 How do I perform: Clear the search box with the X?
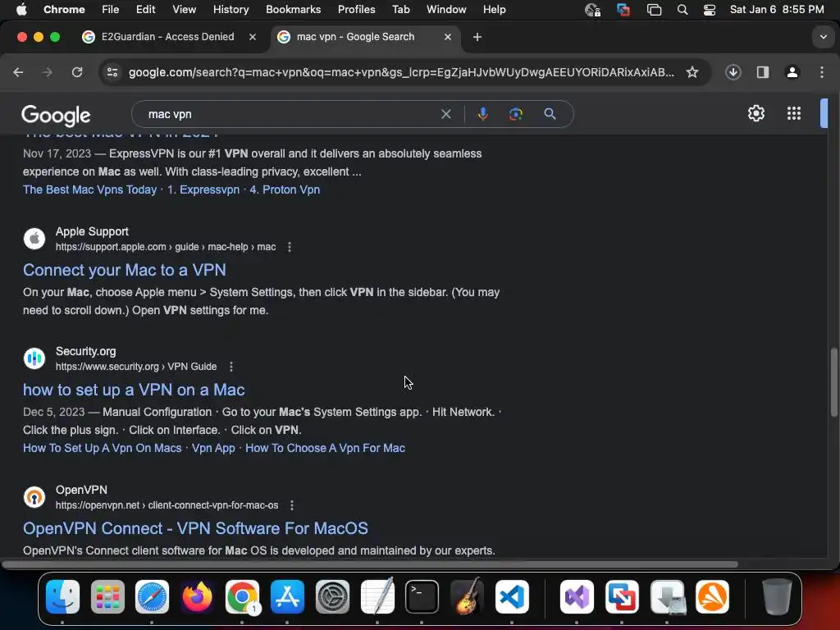coord(445,113)
